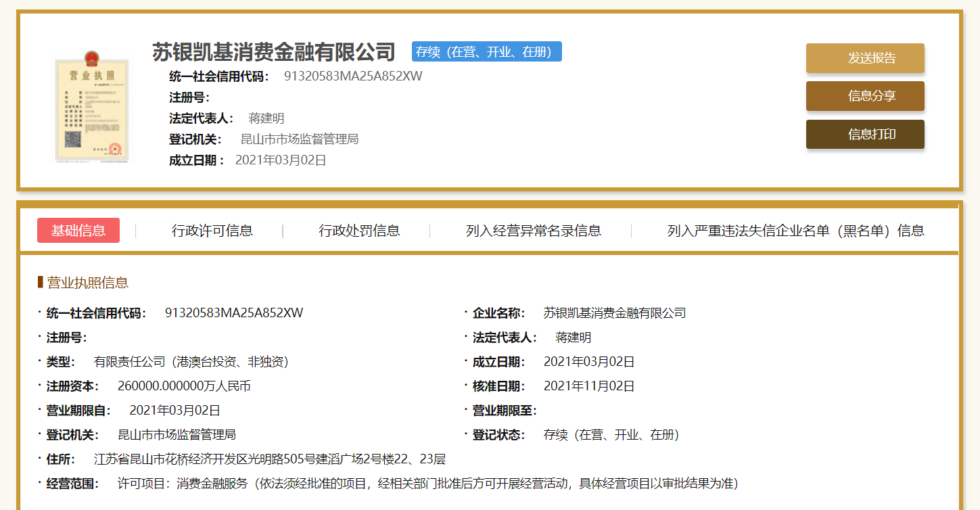Image resolution: width=980 pixels, height=510 pixels.
Task: Print the page via 信息打印
Action: 864,134
